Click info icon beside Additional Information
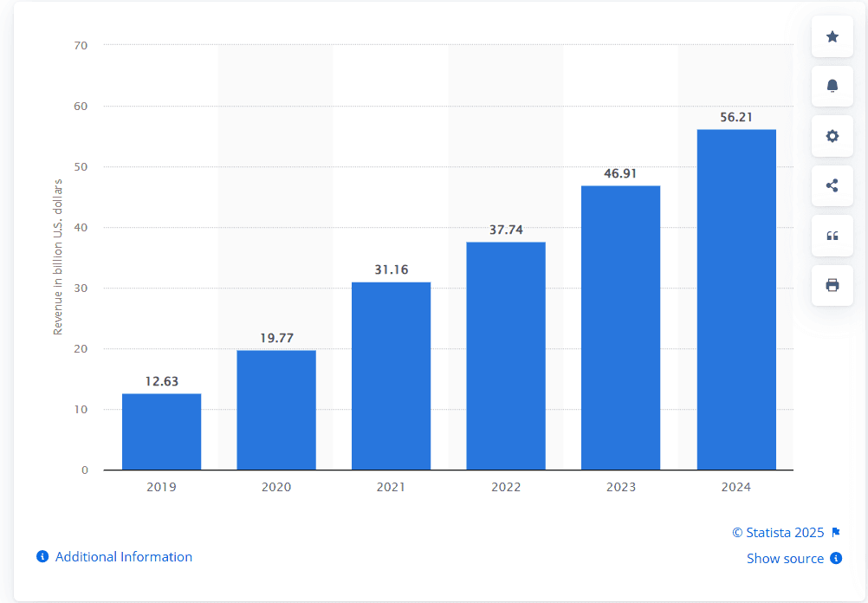 tap(42, 556)
